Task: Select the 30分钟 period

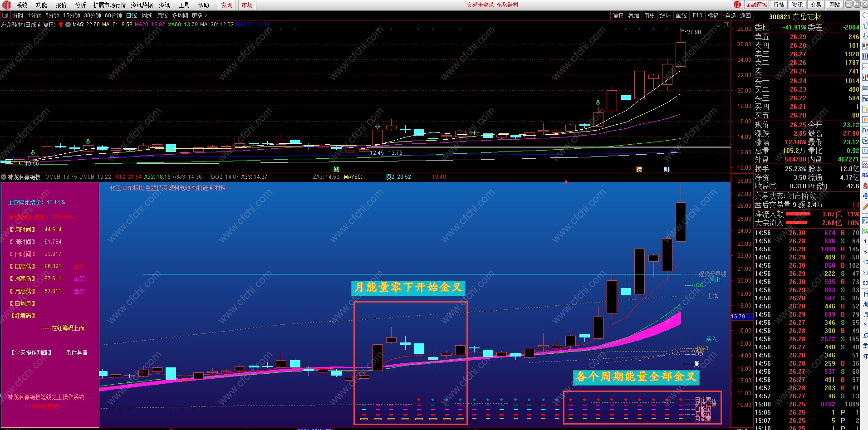Action: coord(93,15)
